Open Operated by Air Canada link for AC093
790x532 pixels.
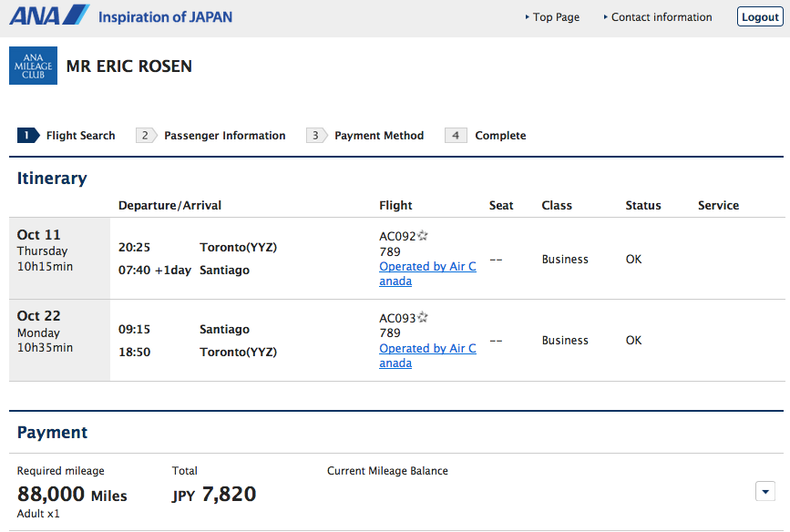pos(427,355)
